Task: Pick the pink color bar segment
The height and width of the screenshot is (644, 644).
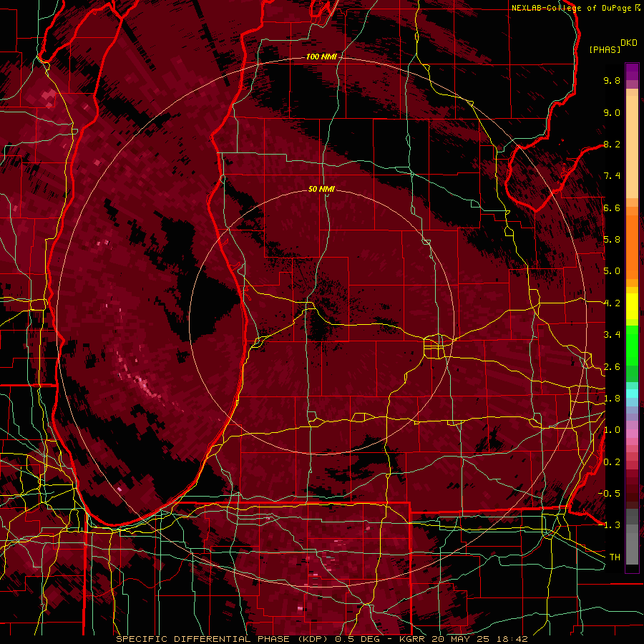Action: pyautogui.click(x=632, y=434)
